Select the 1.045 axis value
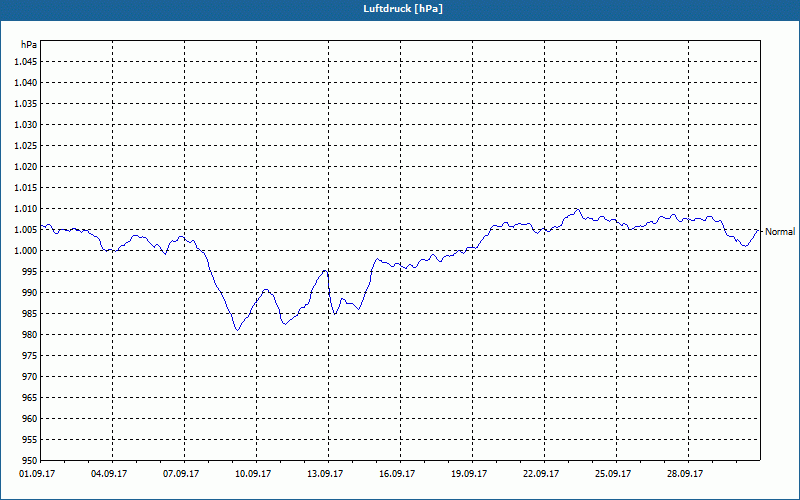Screen dimensions: 800x500 tap(26, 62)
